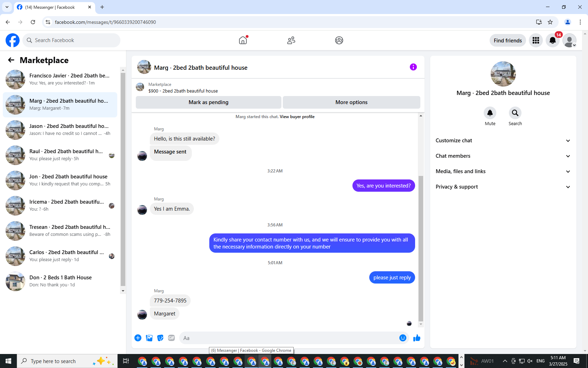Click the Search Facebook field

[x=71, y=40]
